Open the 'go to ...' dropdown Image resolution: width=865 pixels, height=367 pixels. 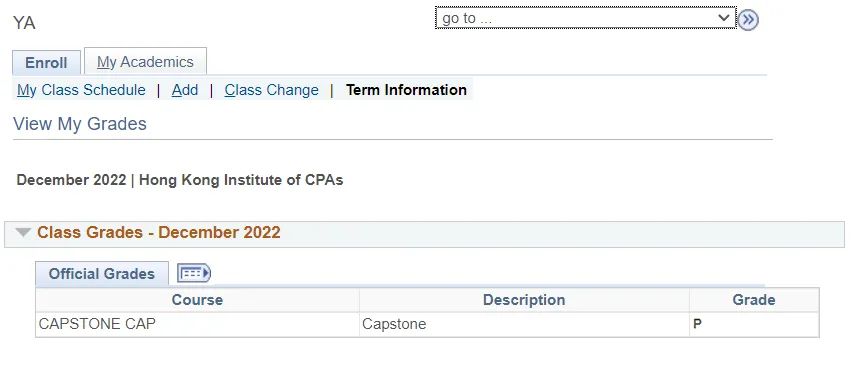586,18
